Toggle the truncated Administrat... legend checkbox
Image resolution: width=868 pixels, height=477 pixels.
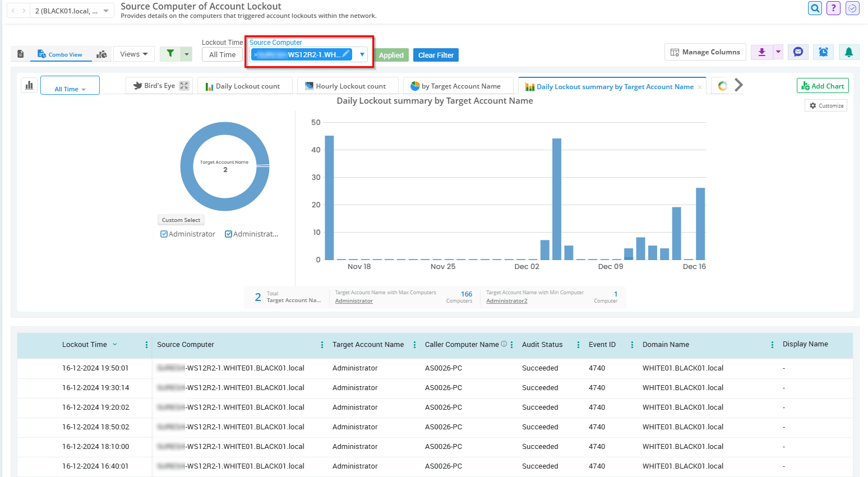229,234
